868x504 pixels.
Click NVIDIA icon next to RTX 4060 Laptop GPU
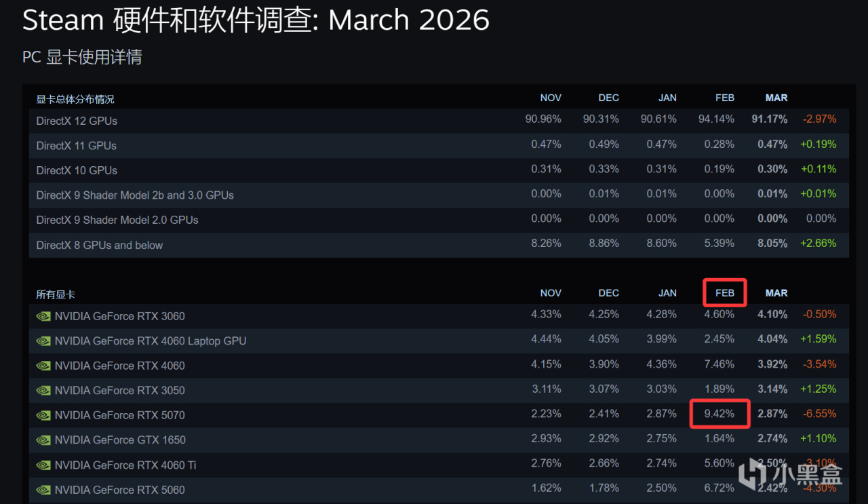click(x=43, y=341)
